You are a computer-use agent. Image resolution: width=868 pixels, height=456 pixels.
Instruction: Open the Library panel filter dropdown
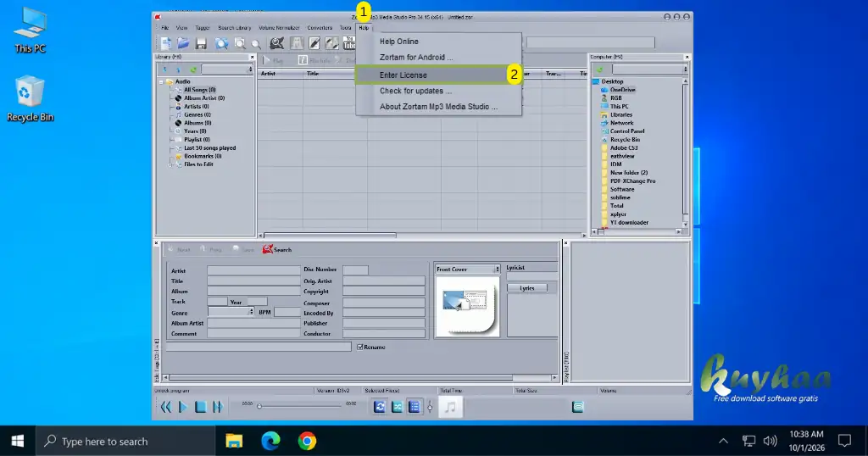(x=250, y=70)
